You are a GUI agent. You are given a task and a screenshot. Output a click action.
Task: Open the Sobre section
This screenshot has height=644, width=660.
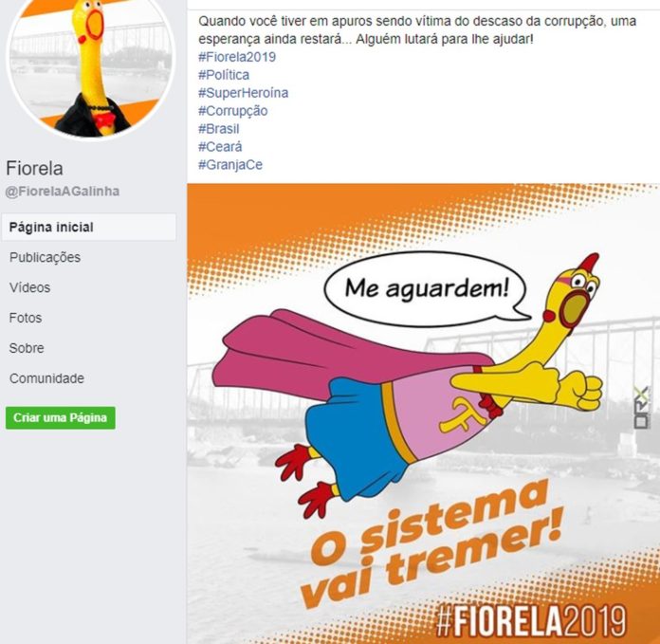[x=27, y=348]
